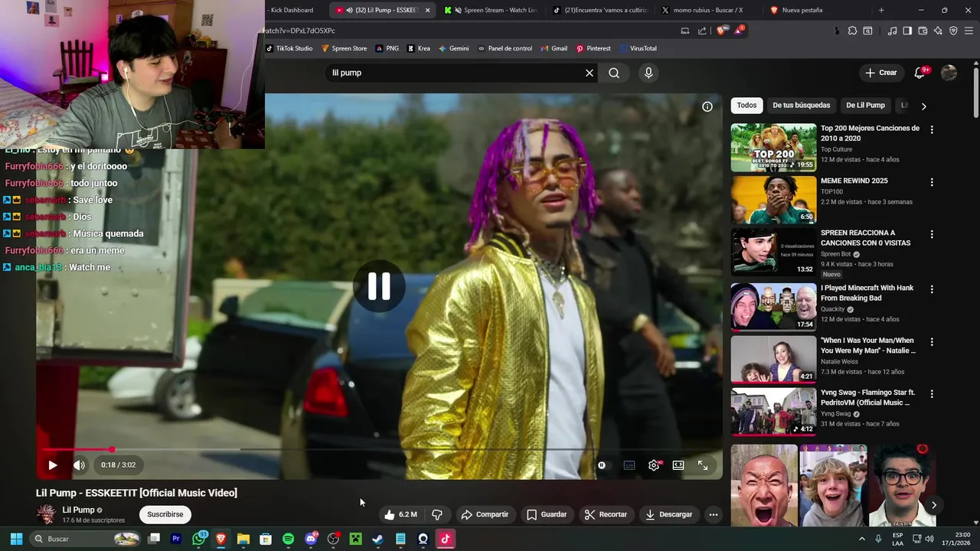This screenshot has height=551, width=980.
Task: Toggle the autoplay switch in the player
Action: click(x=602, y=465)
